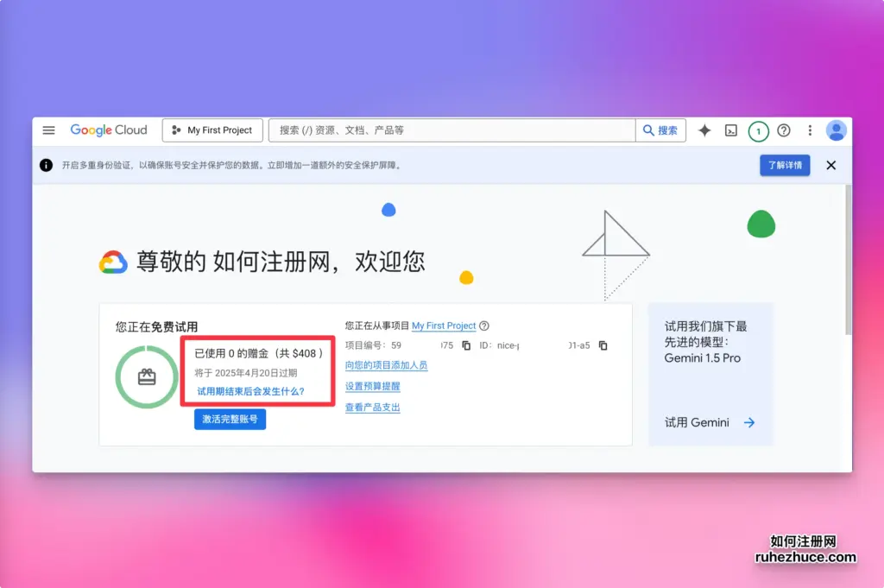Click help icon beside My First Project
Viewport: 884px width, 588px height.
tap(484, 326)
